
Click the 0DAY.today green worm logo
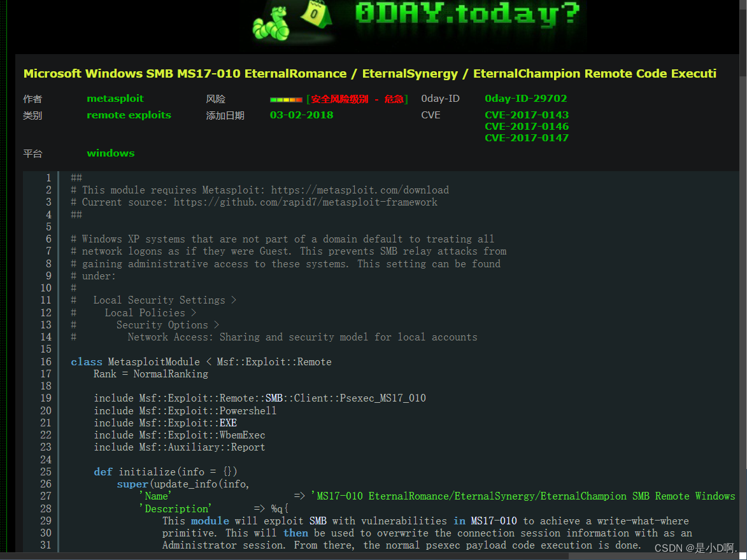[270, 23]
